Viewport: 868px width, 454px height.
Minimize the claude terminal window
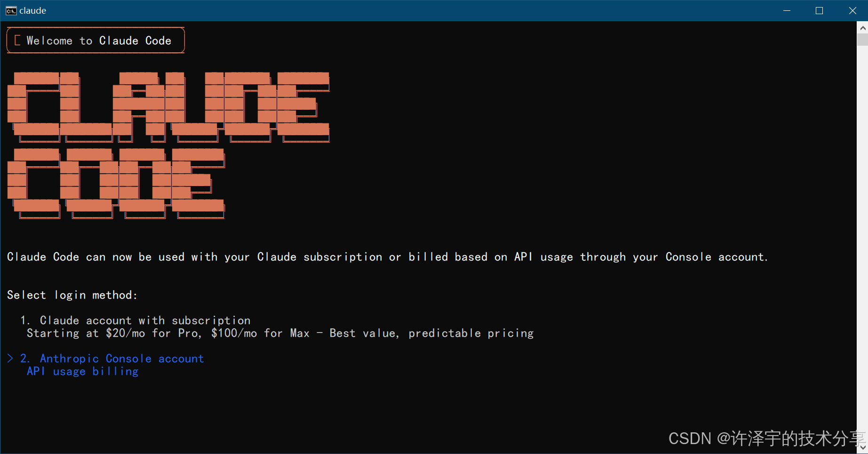click(x=787, y=11)
